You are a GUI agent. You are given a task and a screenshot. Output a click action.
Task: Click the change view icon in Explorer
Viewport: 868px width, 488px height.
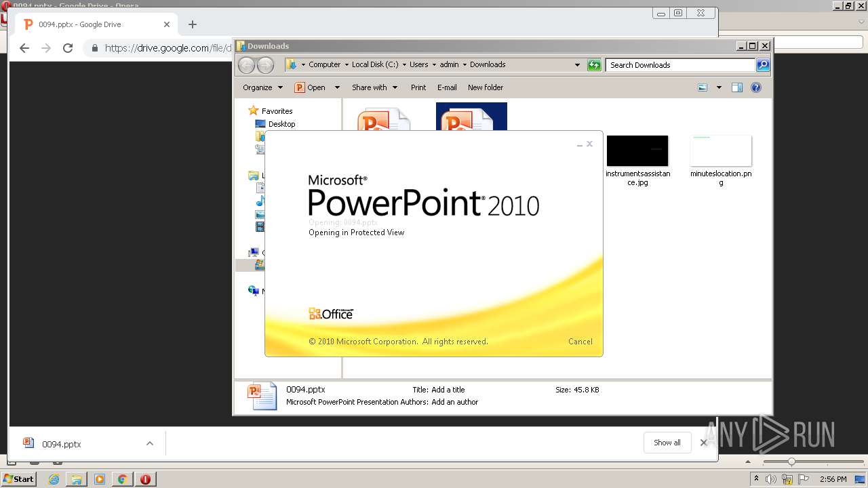click(703, 87)
